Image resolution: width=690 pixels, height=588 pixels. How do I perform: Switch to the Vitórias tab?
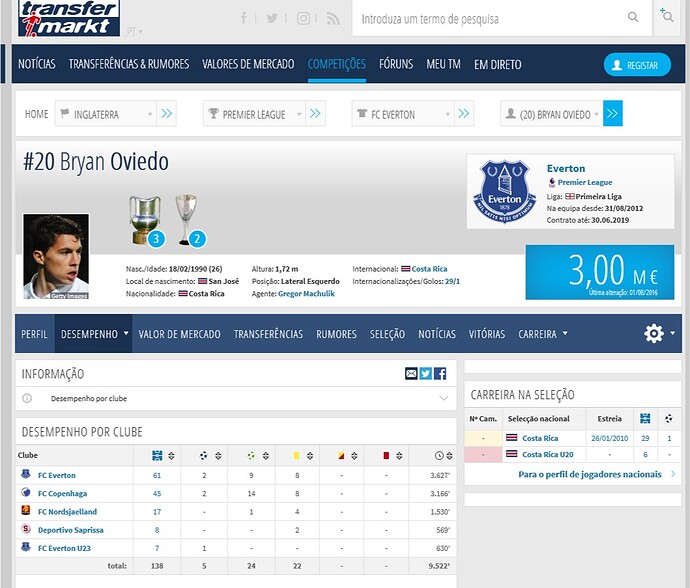[x=487, y=334]
